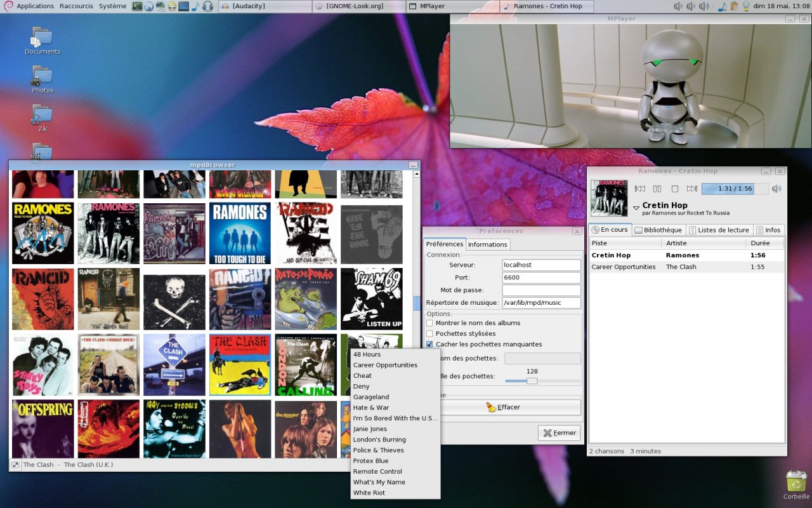Select the Career Opportunities playlist row
The height and width of the screenshot is (508, 812).
click(687, 267)
